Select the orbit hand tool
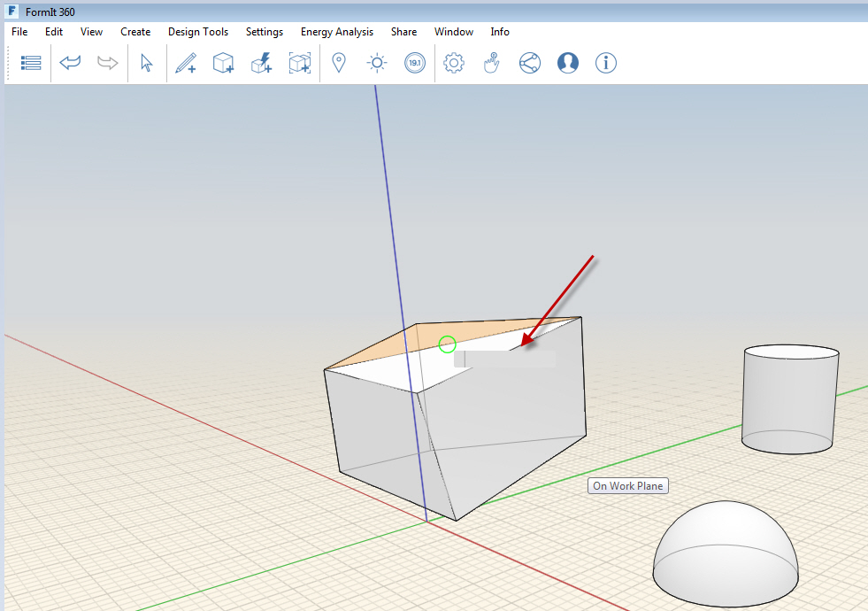 tap(491, 63)
